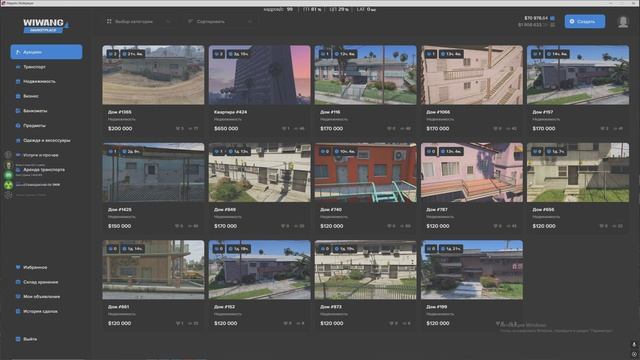This screenshot has width=640, height=360.
Task: Open История сделок via its sidebar icon
Action: 18,311
